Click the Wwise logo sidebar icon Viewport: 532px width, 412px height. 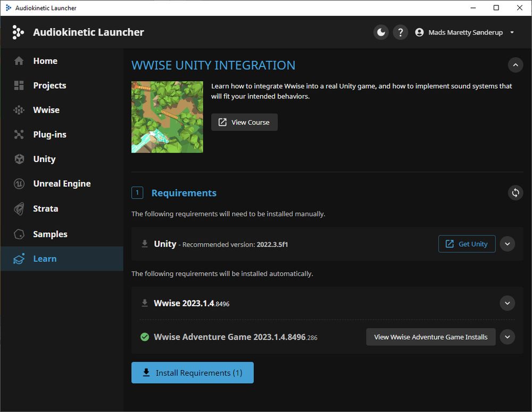[19, 110]
